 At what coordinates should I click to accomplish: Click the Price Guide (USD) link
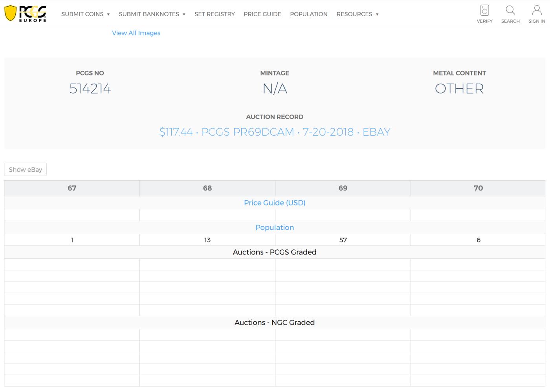(275, 203)
